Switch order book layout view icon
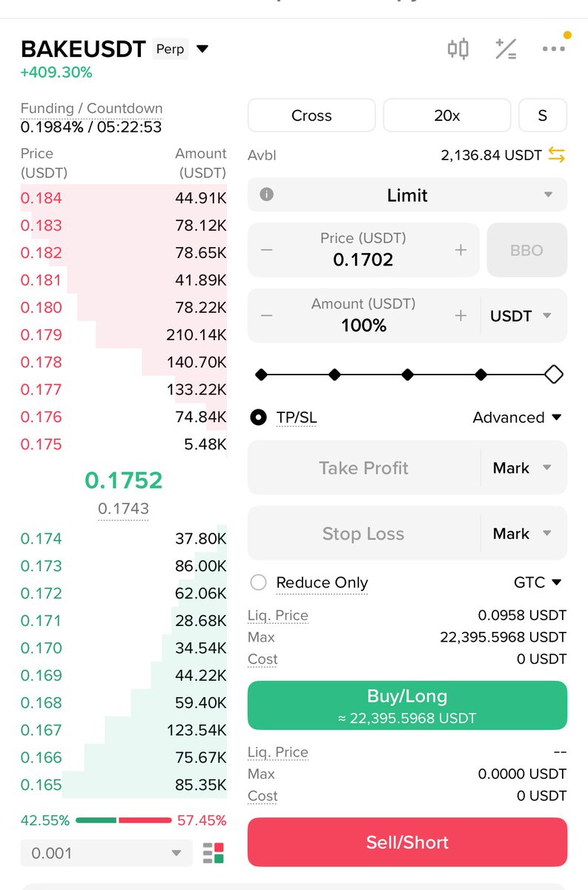 (x=214, y=853)
